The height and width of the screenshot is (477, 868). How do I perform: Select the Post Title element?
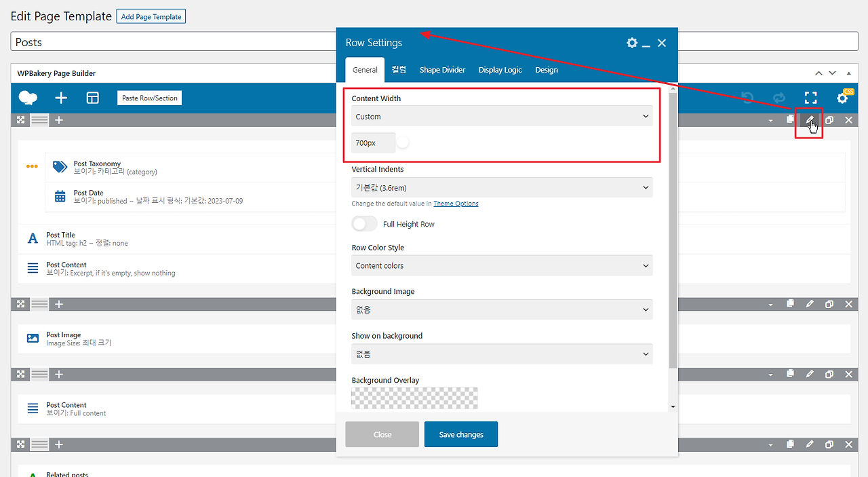point(434,239)
